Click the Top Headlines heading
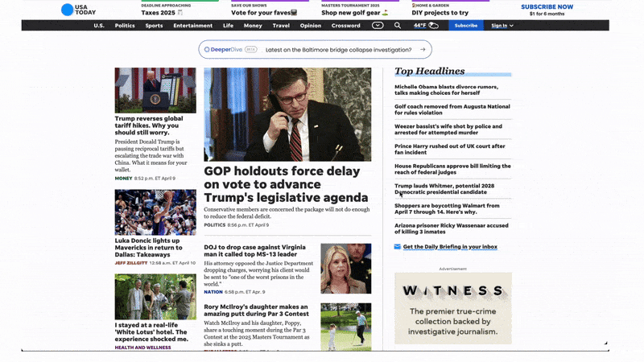644x362 pixels. point(430,71)
